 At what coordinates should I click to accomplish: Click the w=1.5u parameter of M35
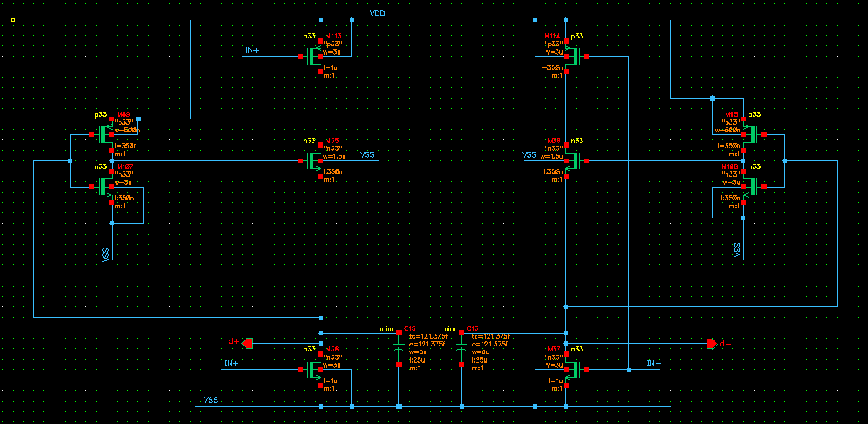(335, 156)
